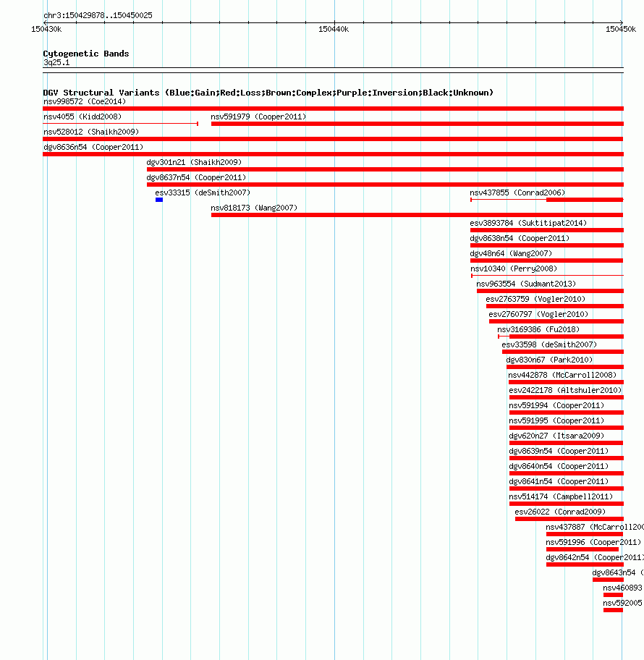Click the red esv26022 loss bar
This screenshot has width=644, height=660.
coord(569,519)
